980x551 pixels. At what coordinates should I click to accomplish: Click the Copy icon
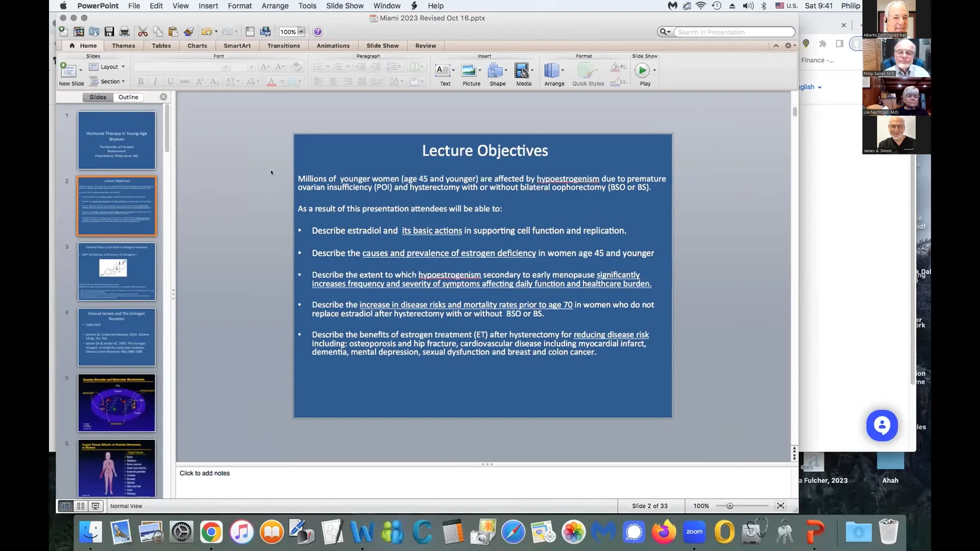[x=158, y=32]
